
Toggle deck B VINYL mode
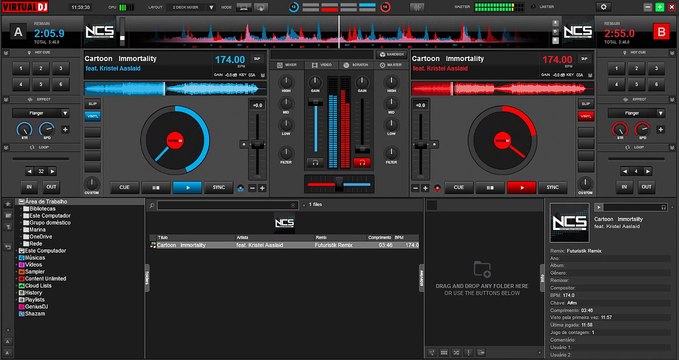coord(585,116)
